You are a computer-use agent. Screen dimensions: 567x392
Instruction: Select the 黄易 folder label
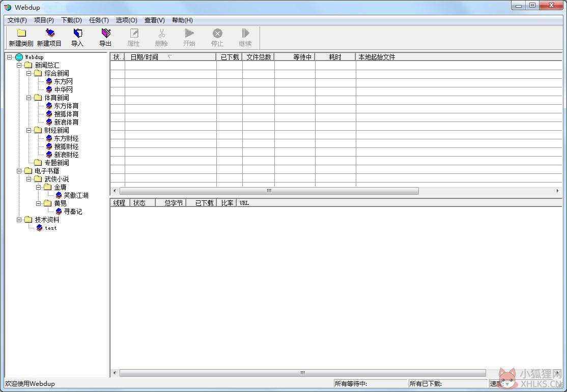[x=61, y=203]
